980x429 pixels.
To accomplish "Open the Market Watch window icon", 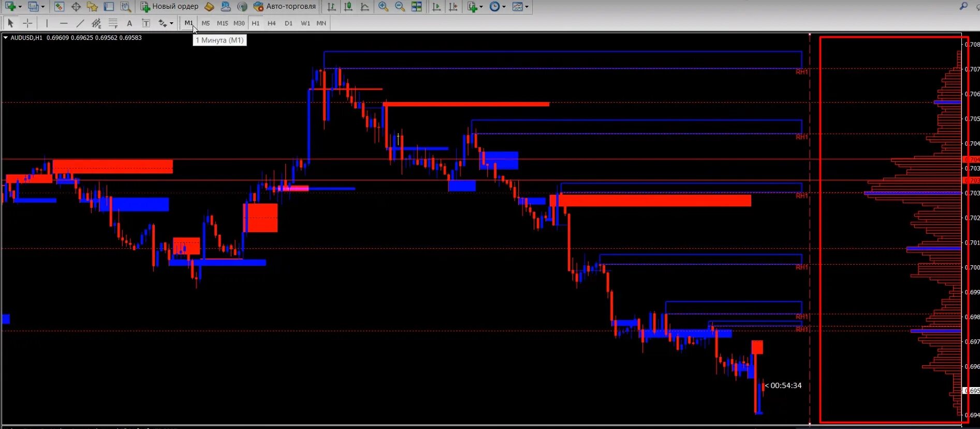I will [x=59, y=7].
